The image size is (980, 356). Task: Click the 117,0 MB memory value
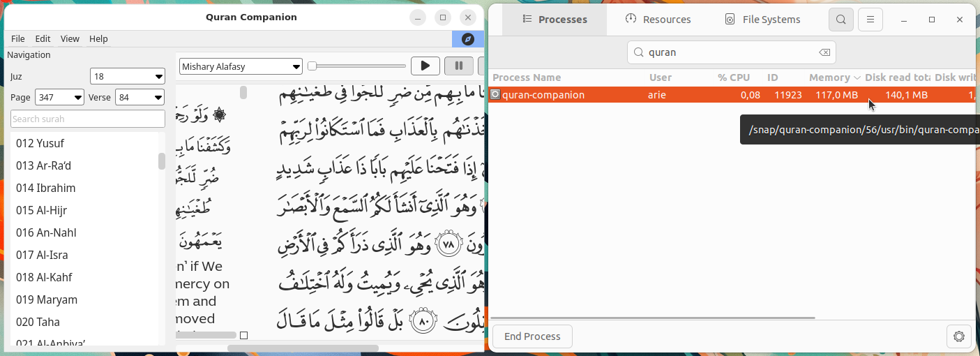[x=836, y=95]
